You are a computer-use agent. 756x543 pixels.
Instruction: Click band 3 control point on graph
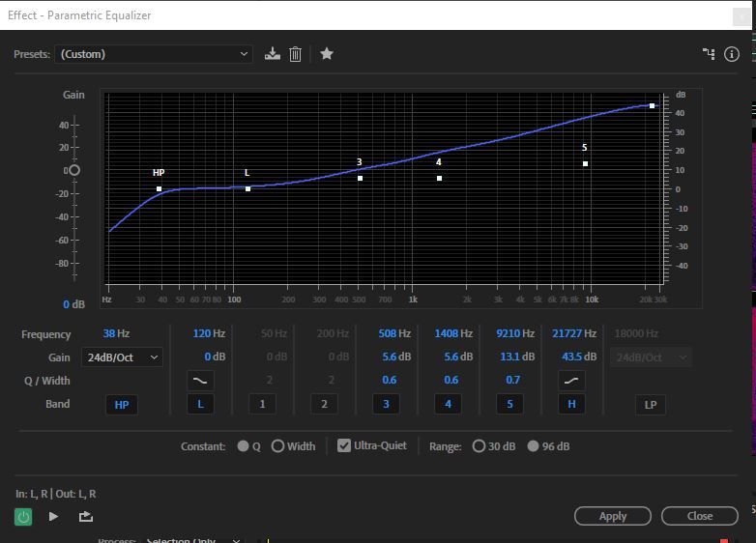point(361,179)
